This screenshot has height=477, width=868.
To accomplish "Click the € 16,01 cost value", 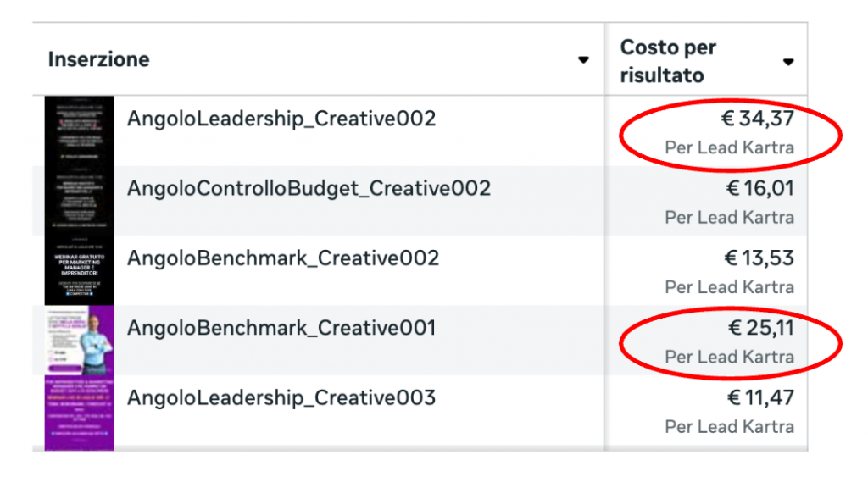I will pos(759,188).
